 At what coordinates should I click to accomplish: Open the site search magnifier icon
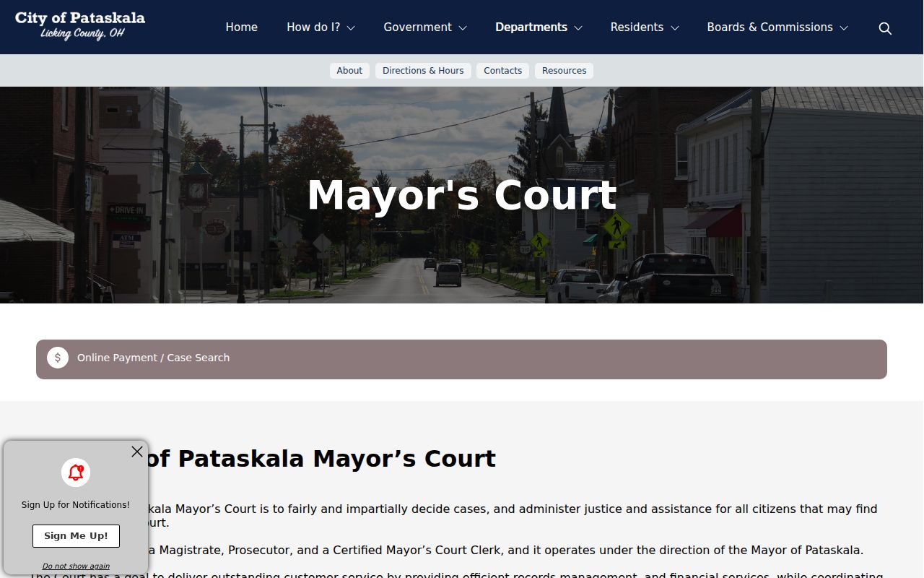point(885,28)
